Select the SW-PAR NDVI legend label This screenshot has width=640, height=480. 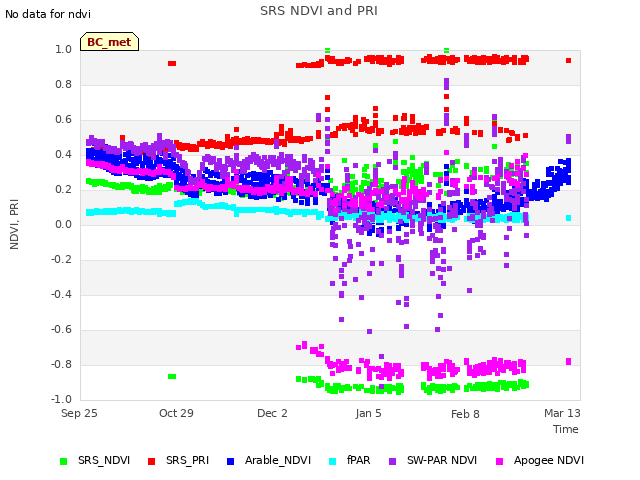[x=442, y=460]
